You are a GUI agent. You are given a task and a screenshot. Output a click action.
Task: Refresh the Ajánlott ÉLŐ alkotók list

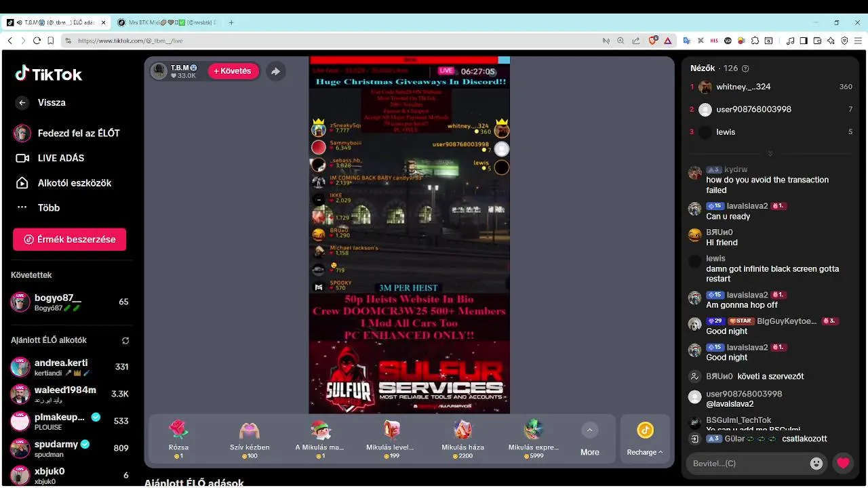(x=125, y=340)
